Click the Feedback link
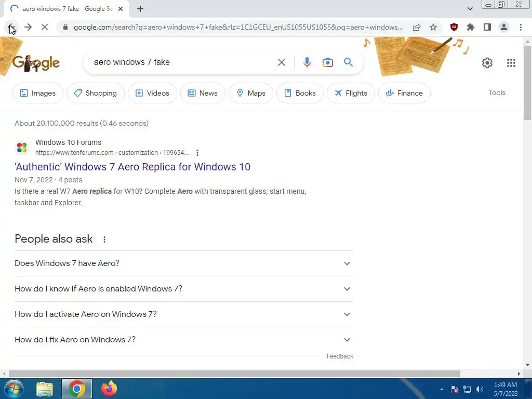 tap(340, 356)
